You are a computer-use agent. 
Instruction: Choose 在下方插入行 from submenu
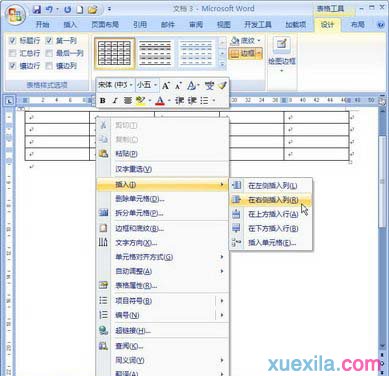[271, 229]
